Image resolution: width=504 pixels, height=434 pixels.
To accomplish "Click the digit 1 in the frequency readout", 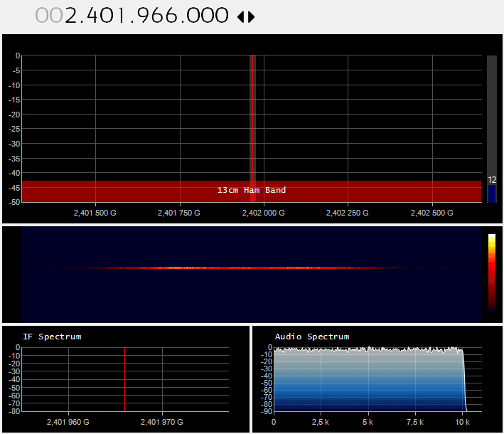I will click(x=122, y=16).
